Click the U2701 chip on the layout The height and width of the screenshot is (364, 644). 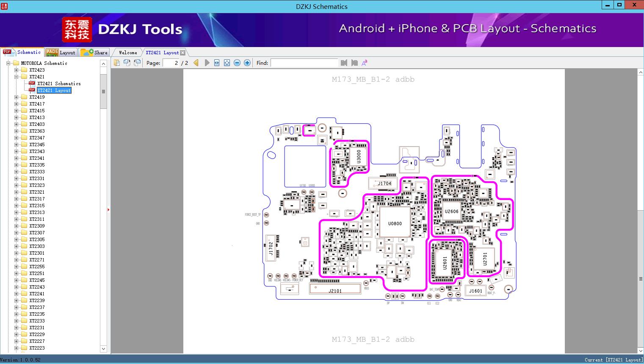point(485,259)
